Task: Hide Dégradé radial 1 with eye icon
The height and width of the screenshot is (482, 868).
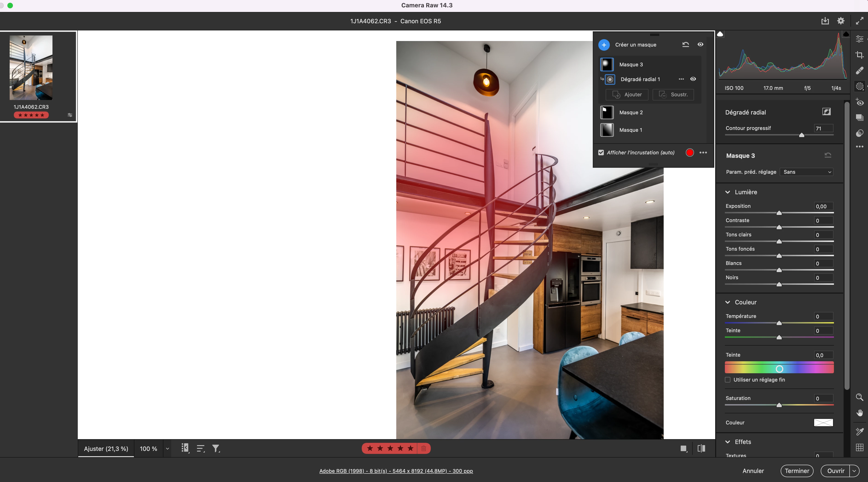Action: click(693, 79)
